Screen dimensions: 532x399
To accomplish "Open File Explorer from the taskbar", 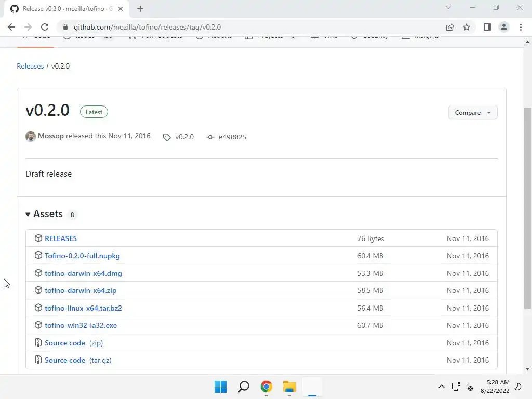I will (289, 387).
